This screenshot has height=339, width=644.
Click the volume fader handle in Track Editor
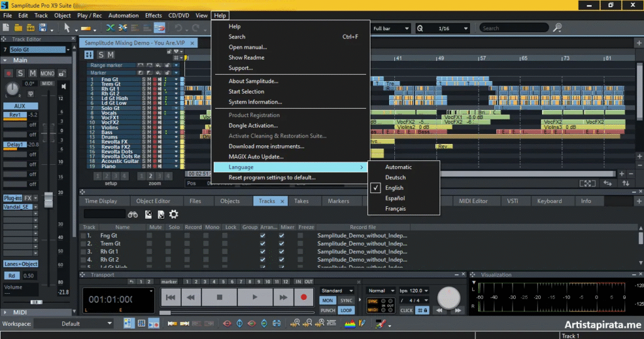pos(48,200)
